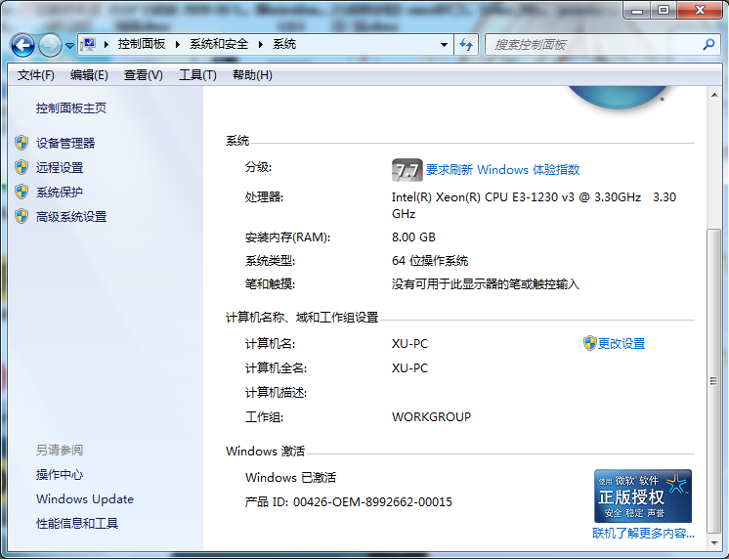Click the Back navigation arrow button
This screenshot has height=560, width=729.
tap(23, 45)
